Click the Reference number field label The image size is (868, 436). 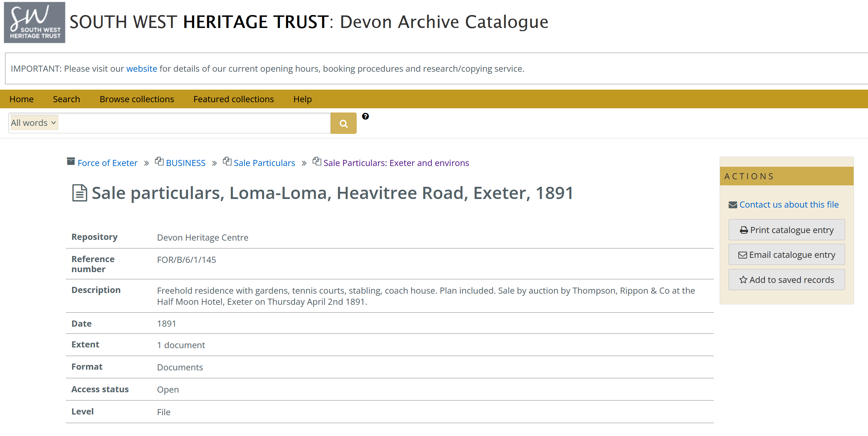pos(93,264)
